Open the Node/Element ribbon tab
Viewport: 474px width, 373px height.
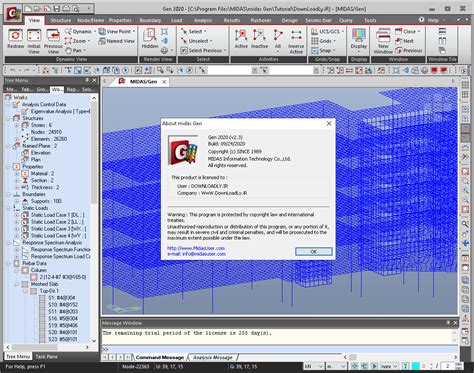tap(90, 20)
